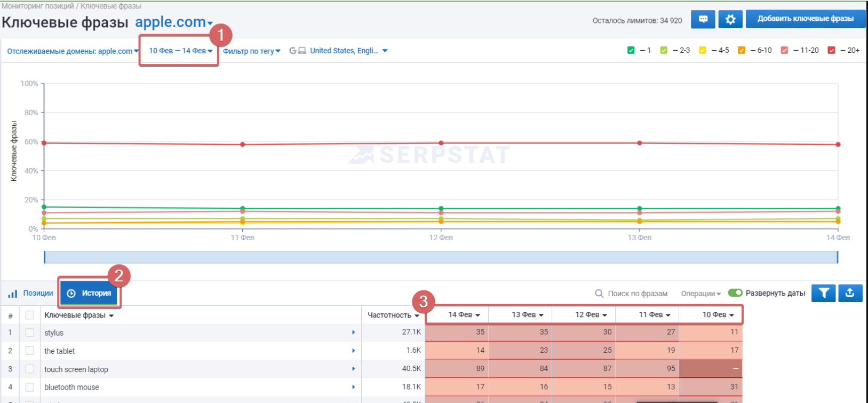Open the chat message icon button
Viewport: 868px width, 403px height.
[x=703, y=19]
